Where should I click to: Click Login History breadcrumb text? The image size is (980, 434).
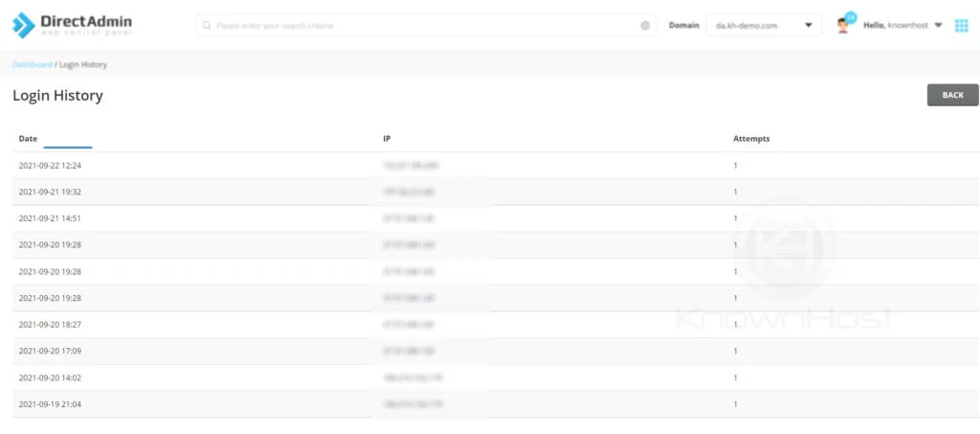(83, 64)
